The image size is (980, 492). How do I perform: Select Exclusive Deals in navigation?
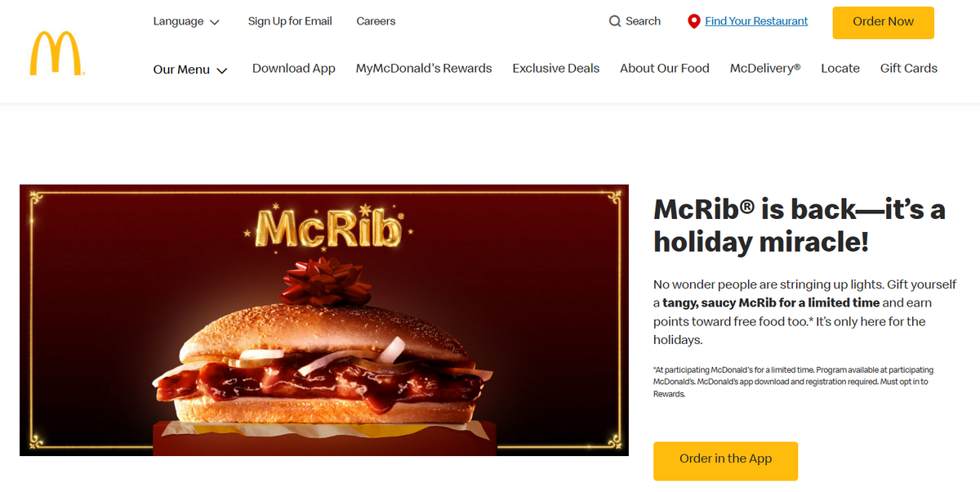pos(556,69)
